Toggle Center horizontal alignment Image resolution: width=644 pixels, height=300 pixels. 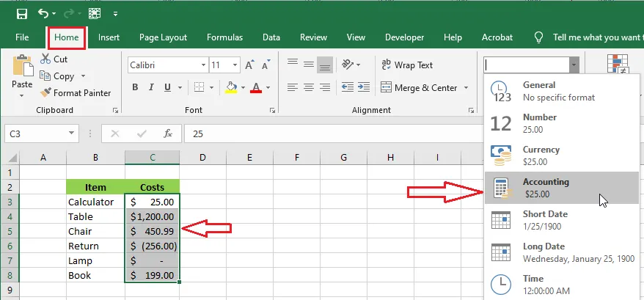(309, 87)
